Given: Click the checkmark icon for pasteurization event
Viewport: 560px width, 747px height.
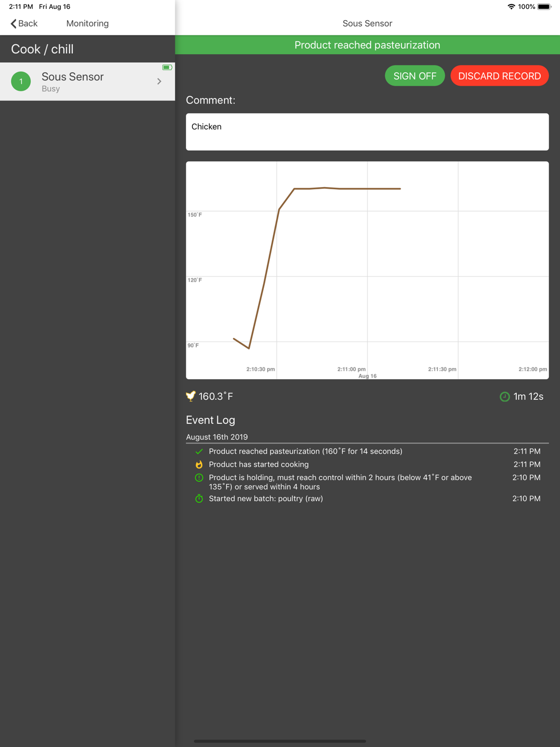Looking at the screenshot, I should tap(199, 451).
